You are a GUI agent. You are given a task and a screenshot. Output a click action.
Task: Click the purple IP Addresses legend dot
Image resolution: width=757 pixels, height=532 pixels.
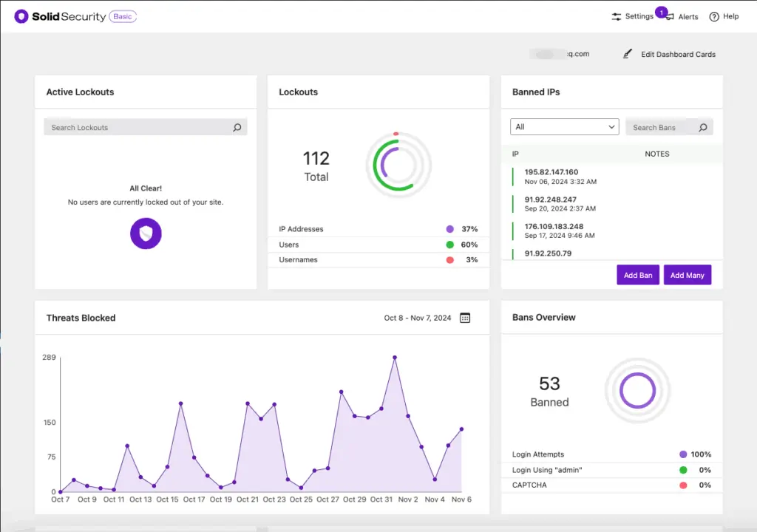[x=449, y=229]
